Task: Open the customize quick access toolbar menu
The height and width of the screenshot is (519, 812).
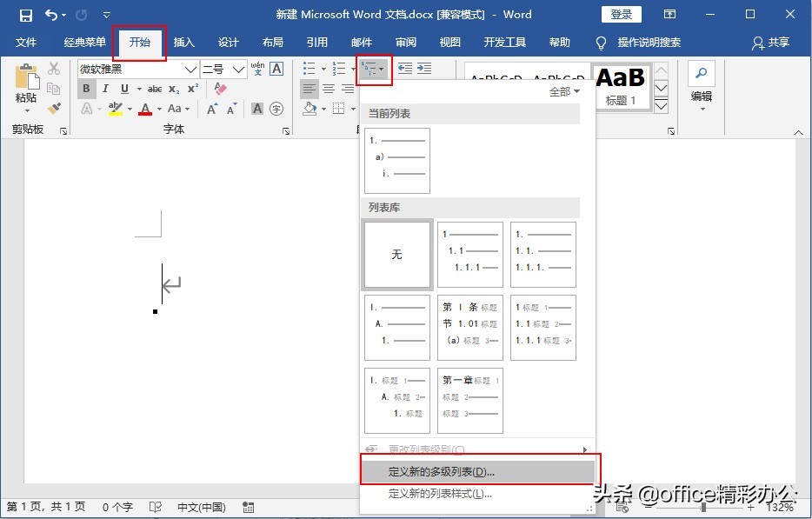Action: tap(107, 15)
